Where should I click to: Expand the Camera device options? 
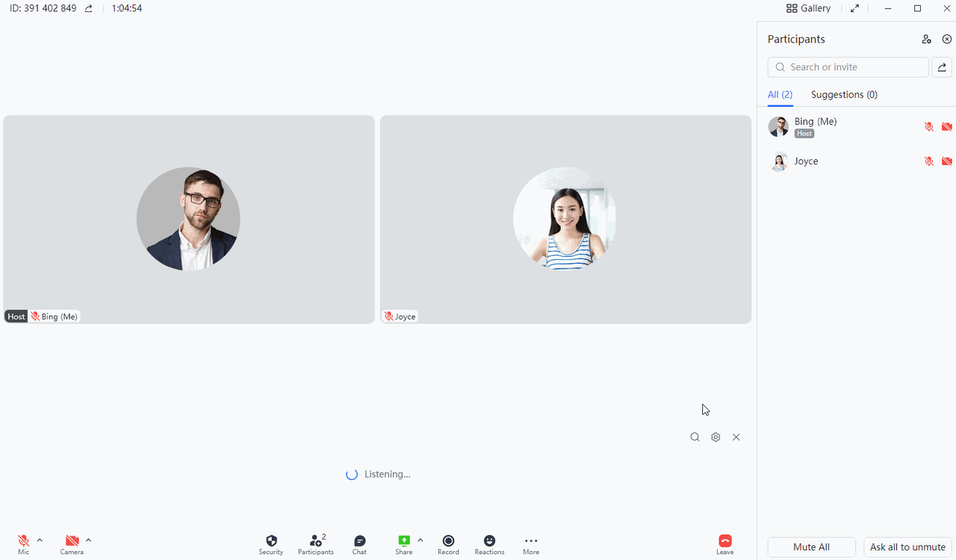click(88, 540)
